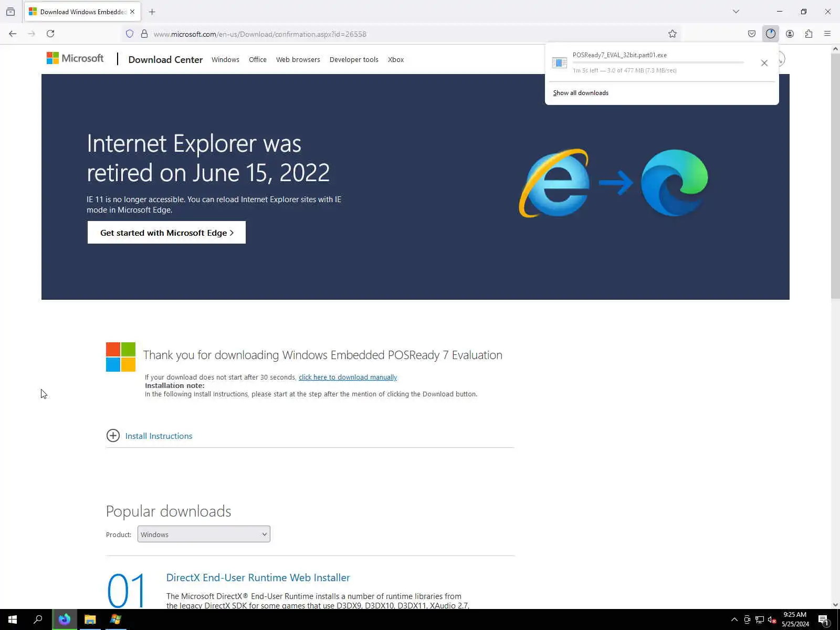This screenshot has height=630, width=840.
Task: Expand Install Instructions with the plus icon
Action: pos(113,436)
